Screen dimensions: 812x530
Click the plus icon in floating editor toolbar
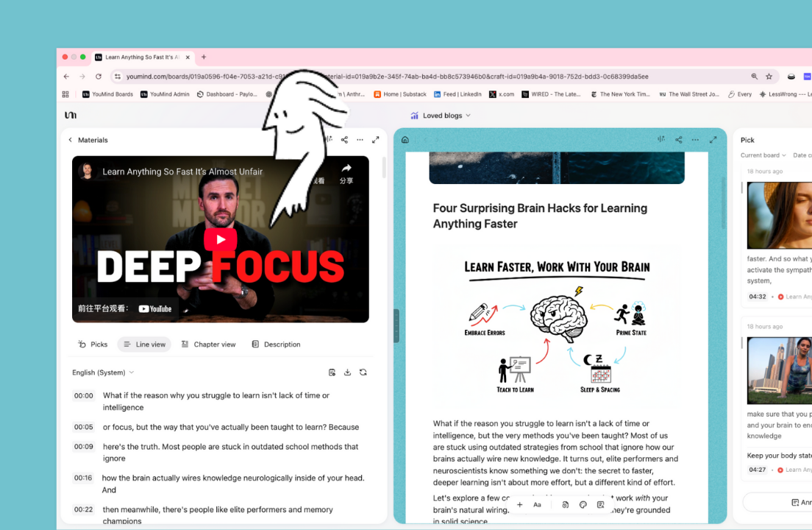519,505
